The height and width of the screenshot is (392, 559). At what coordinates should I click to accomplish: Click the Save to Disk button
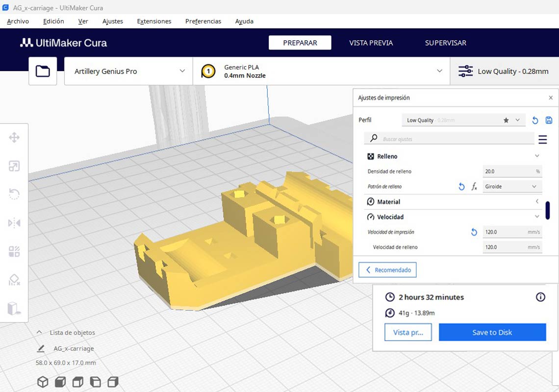tap(492, 333)
